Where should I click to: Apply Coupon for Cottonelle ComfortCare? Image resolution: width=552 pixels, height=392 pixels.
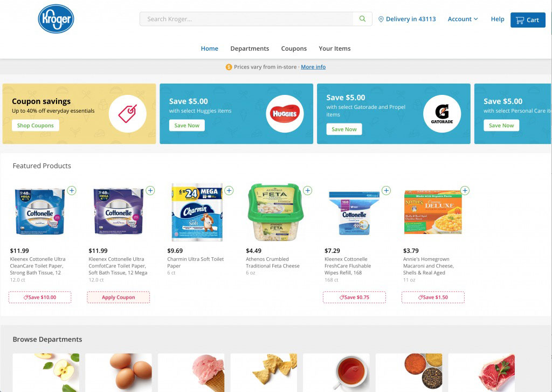point(118,297)
